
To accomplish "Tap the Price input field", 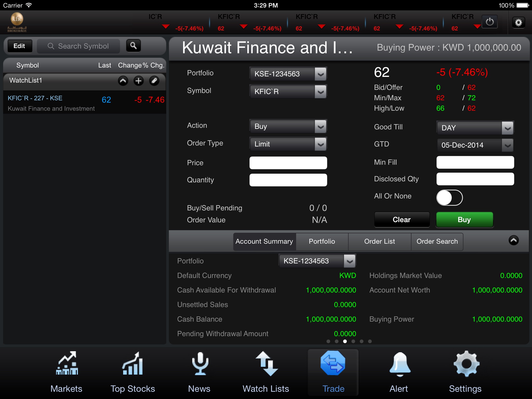I will (288, 163).
